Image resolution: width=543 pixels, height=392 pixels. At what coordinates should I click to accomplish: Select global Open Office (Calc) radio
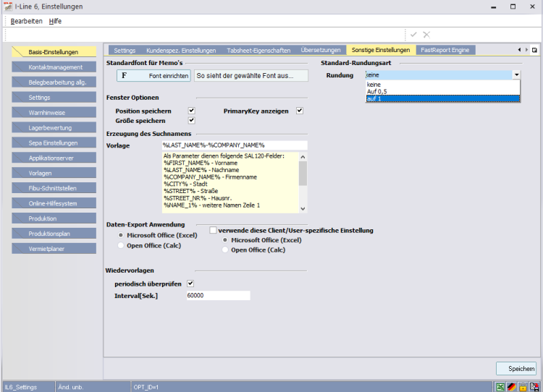point(120,246)
